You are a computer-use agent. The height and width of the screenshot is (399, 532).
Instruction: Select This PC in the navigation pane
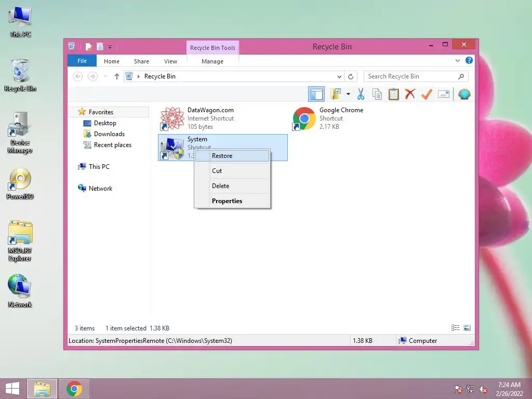[99, 167]
